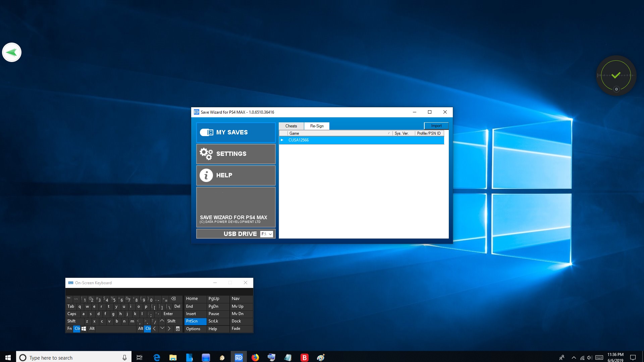Click the network Wi-Fi tray icon
This screenshot has height=362, width=644.
(582, 358)
